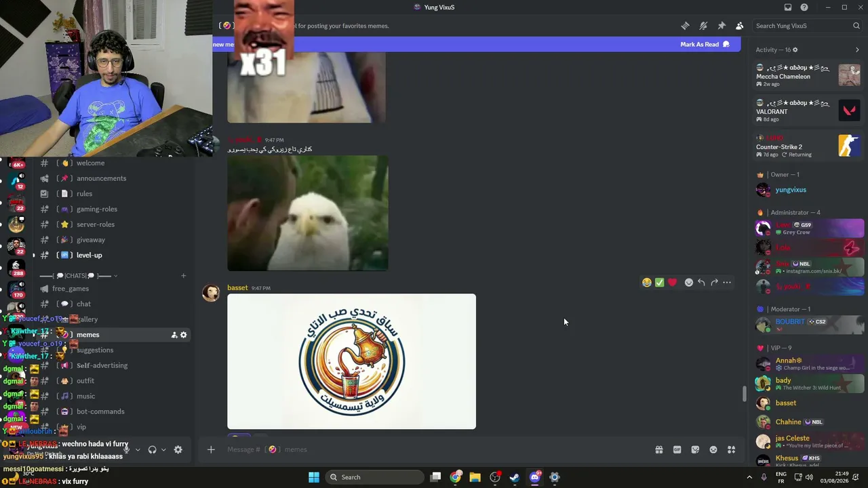The image size is (868, 488).
Task: Open the Apps launcher icon
Action: coord(731,449)
